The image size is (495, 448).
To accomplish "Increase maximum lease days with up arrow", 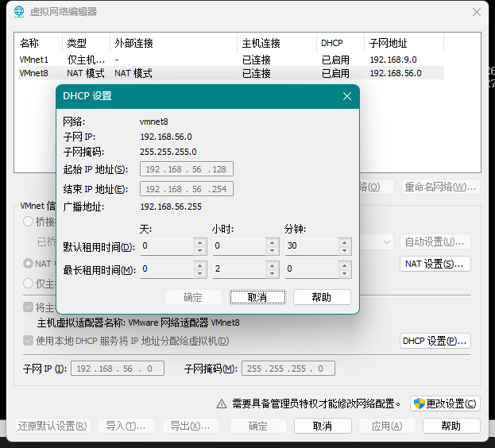I will click(x=200, y=265).
